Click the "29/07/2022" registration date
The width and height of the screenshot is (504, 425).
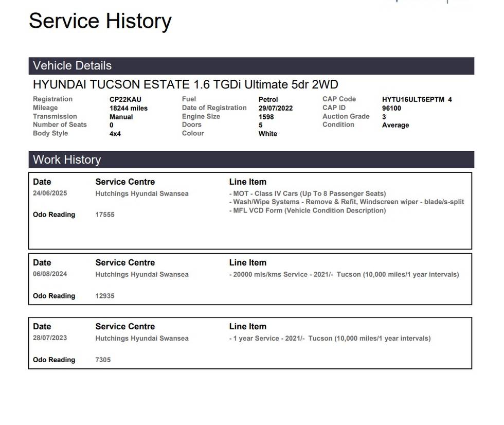(276, 108)
